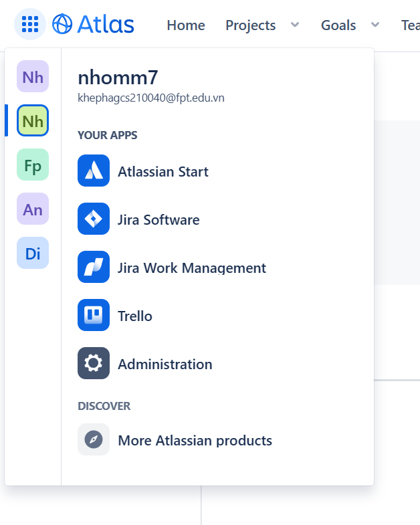Click the Atlassian Start app icon
Viewport: 420px width, 525px height.
pyautogui.click(x=94, y=171)
